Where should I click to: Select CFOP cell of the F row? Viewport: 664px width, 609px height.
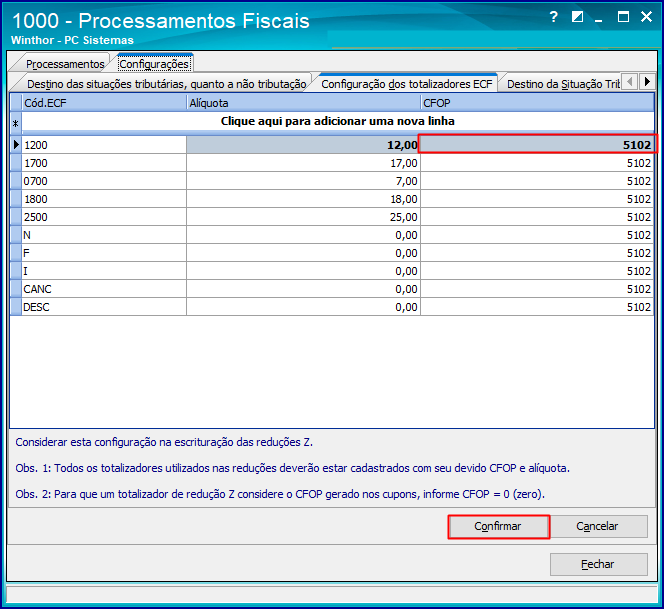click(x=537, y=253)
